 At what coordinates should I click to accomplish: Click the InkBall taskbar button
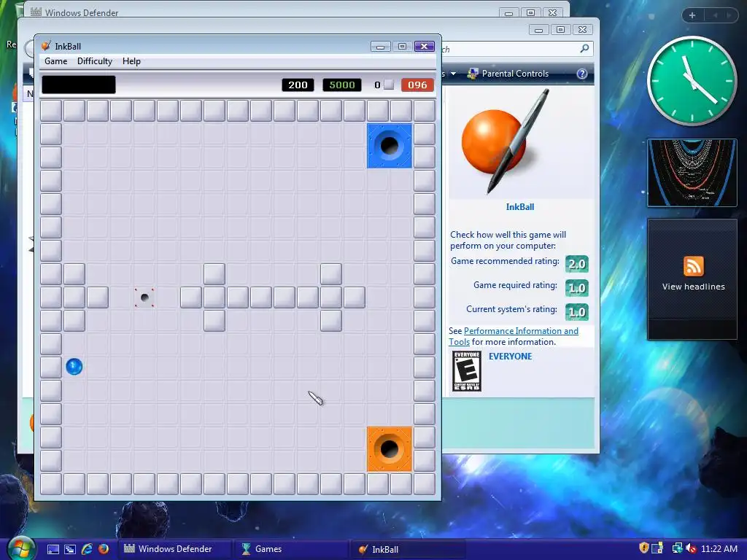pyautogui.click(x=407, y=549)
